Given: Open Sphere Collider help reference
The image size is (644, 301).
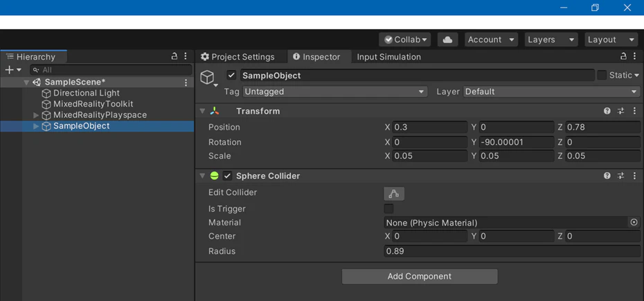Looking at the screenshot, I should pos(607,176).
